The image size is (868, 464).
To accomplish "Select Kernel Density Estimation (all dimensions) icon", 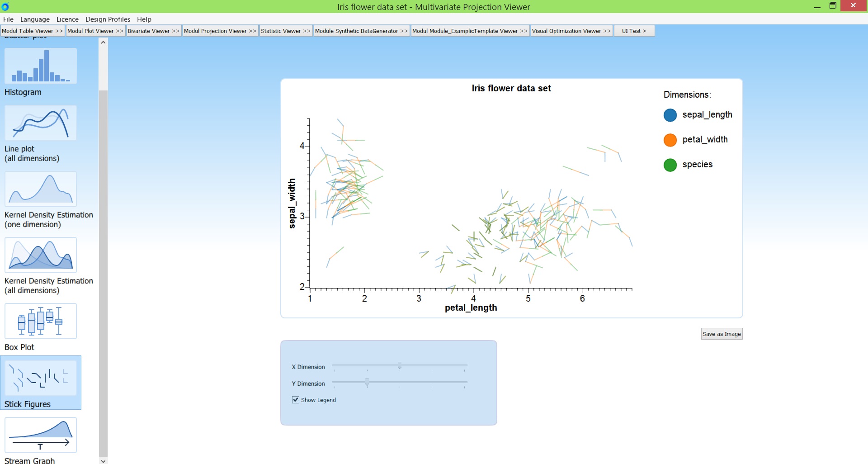I will pos(41,255).
